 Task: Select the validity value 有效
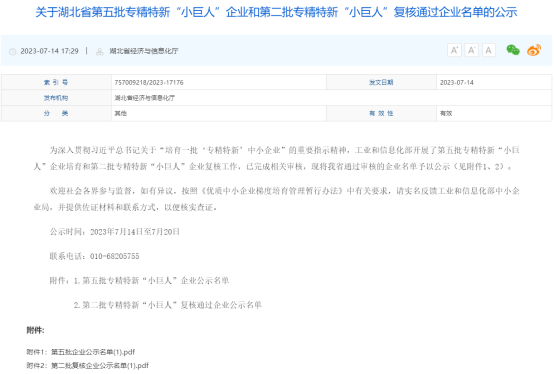[446, 113]
